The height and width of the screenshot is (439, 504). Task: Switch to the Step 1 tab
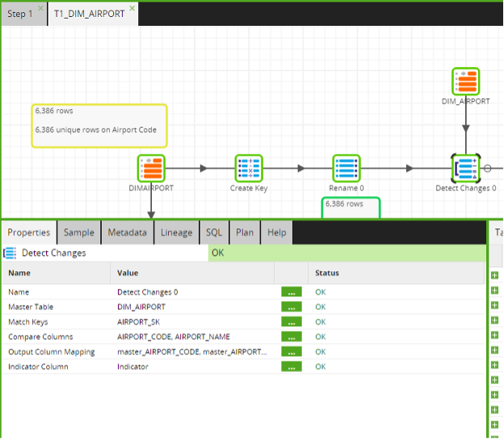tap(20, 14)
